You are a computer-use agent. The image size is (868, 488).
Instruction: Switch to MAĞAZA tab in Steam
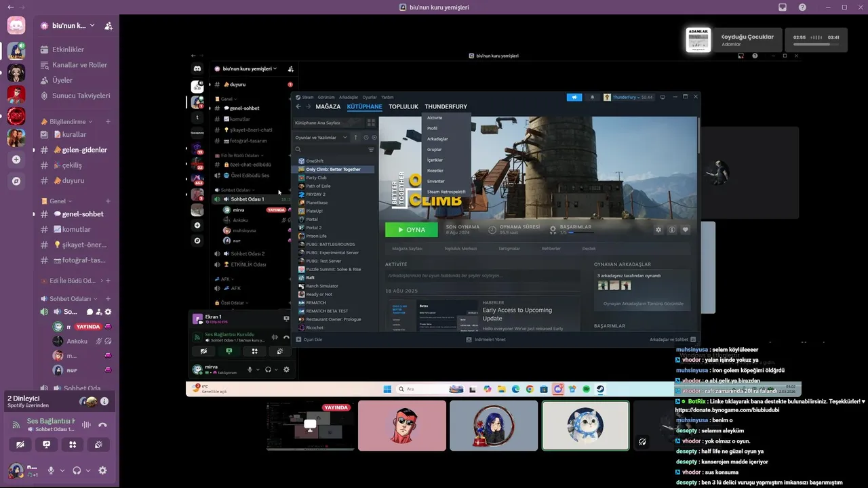tap(328, 106)
